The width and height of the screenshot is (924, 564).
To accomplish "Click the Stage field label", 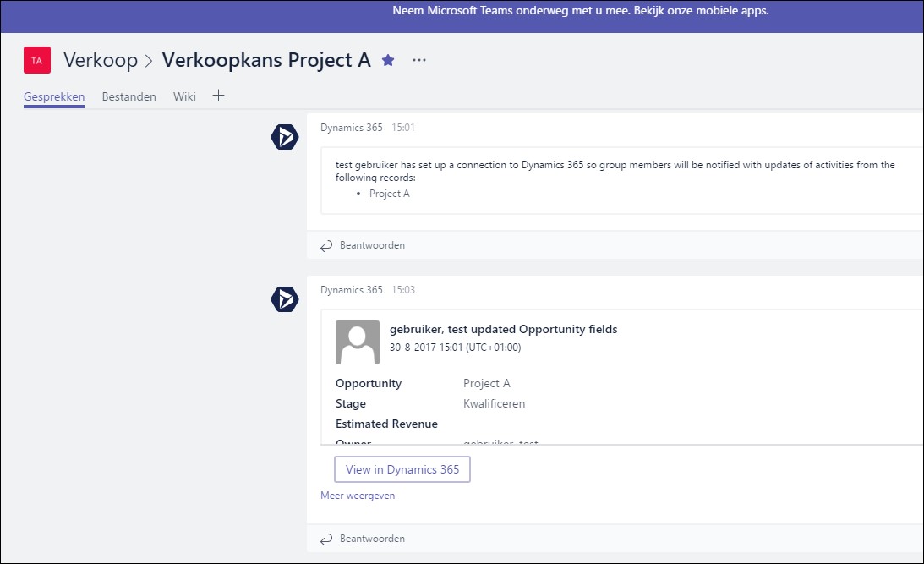I will pos(351,403).
